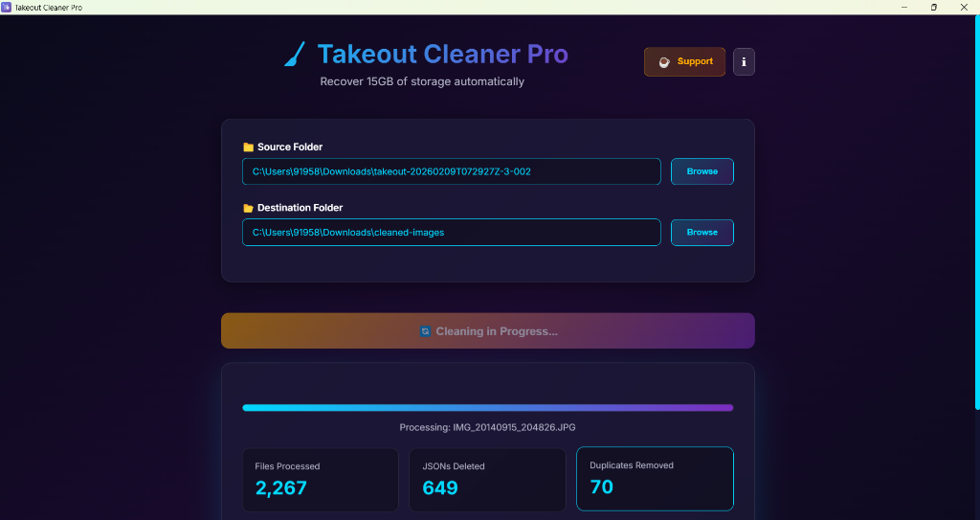Click the vertical scrollbar thumb
Viewport: 980px width, 520px height.
coord(977,213)
